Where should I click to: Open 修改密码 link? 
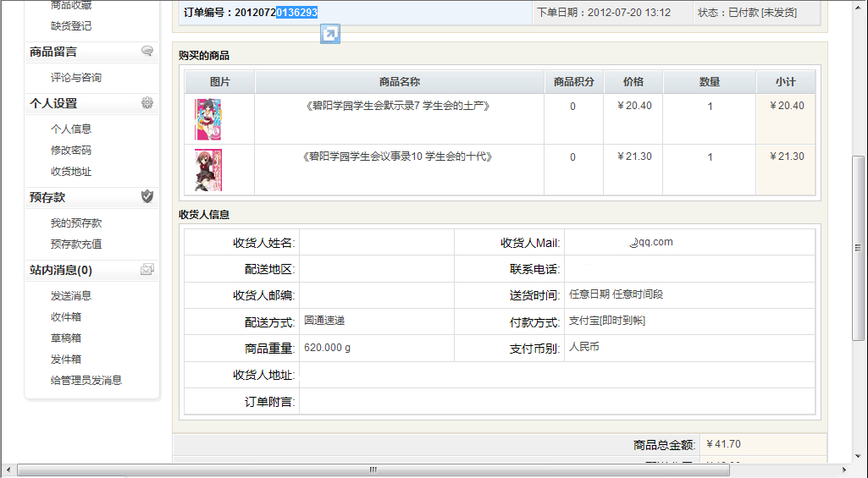71,150
